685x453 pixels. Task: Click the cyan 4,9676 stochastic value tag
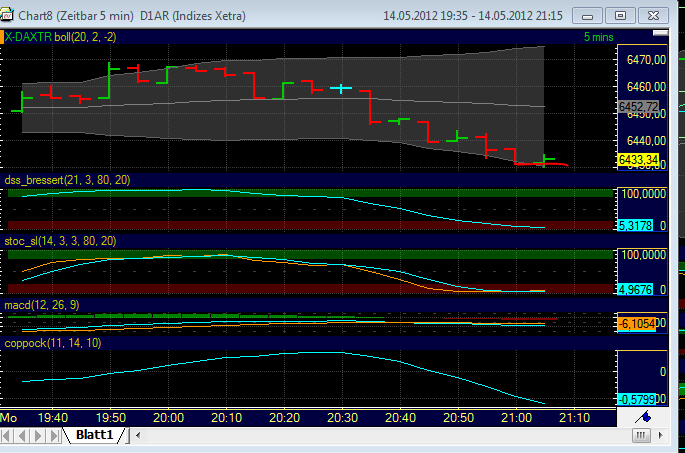[x=636, y=289]
